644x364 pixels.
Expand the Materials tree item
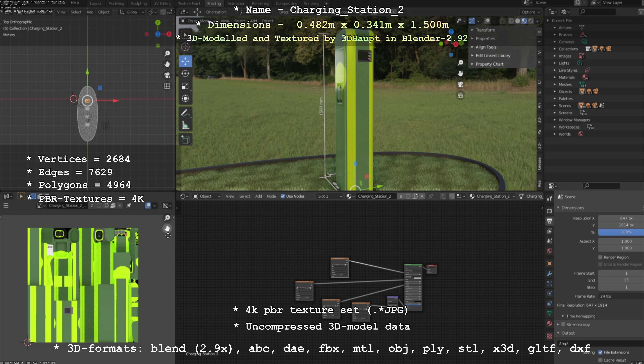tap(555, 77)
